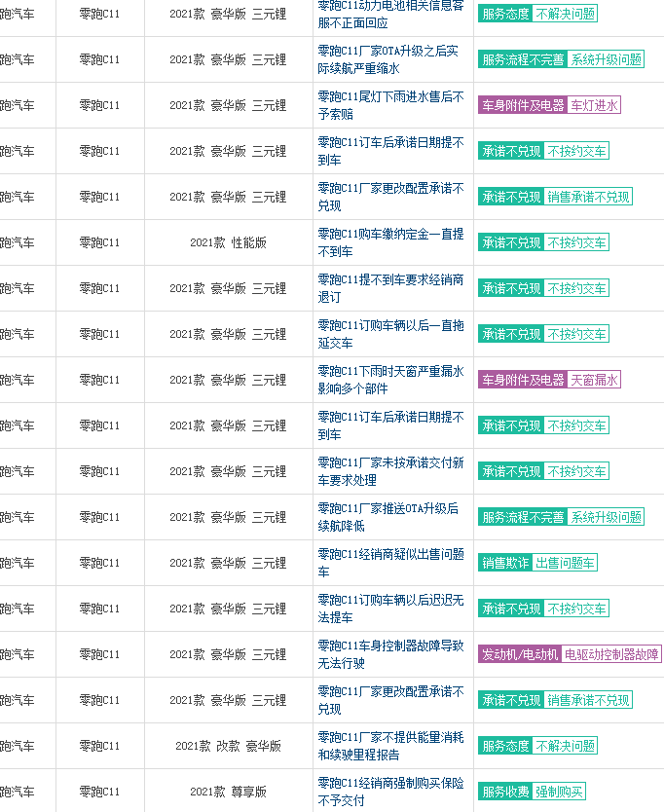This screenshot has width=664, height=812.
Task: Click the 发动机/电动机 tag
Action: pyautogui.click(x=520, y=654)
